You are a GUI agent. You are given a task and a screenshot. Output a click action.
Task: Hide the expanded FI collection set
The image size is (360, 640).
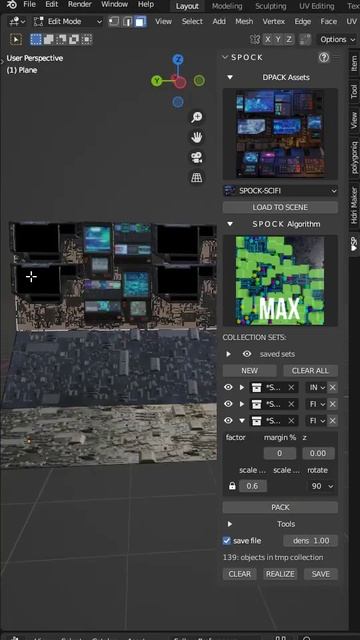(x=228, y=421)
